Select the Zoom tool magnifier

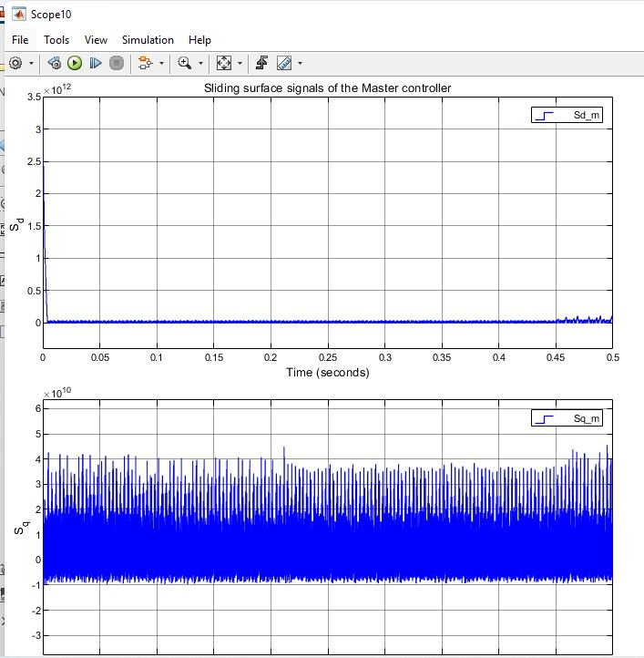pyautogui.click(x=185, y=63)
